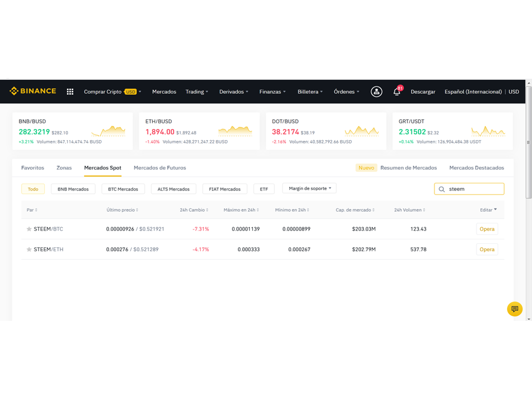Click the $203.03M market cap value
This screenshot has height=399, width=532.
click(x=364, y=229)
